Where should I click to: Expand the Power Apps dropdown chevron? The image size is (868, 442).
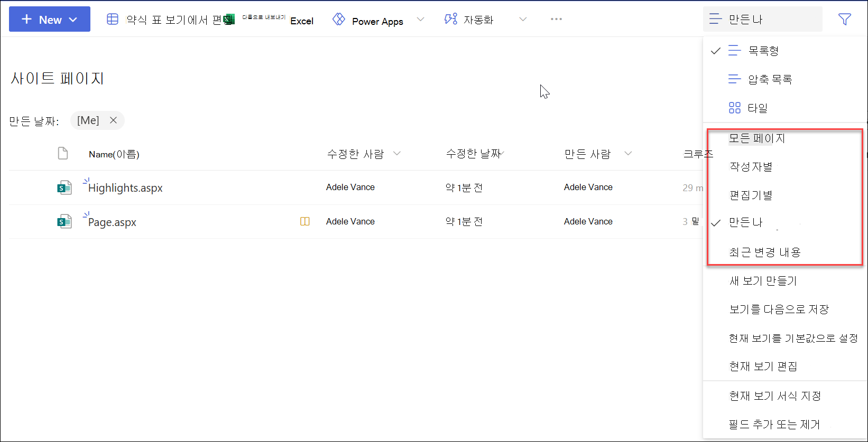pyautogui.click(x=420, y=20)
